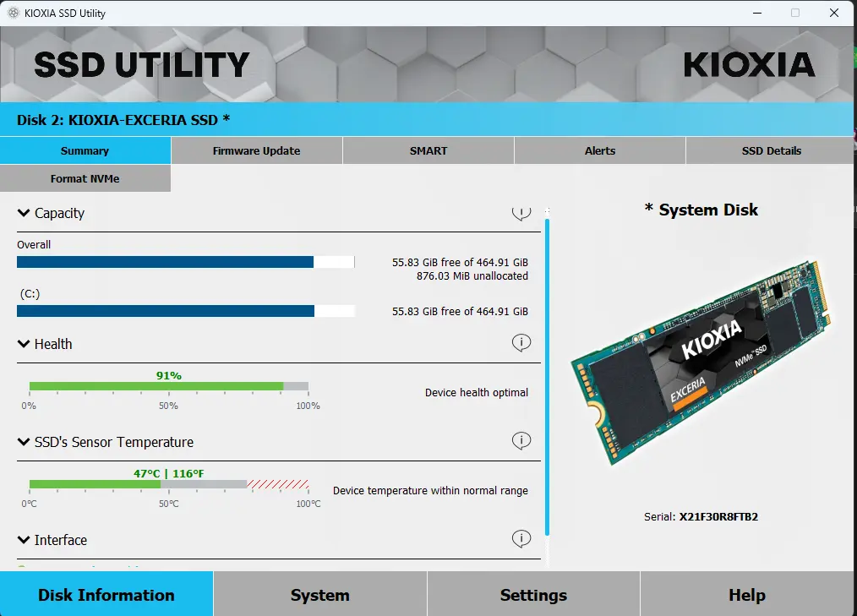Viewport: 857px width, 616px height.
Task: Click the 91% health gauge bar
Action: point(169,386)
